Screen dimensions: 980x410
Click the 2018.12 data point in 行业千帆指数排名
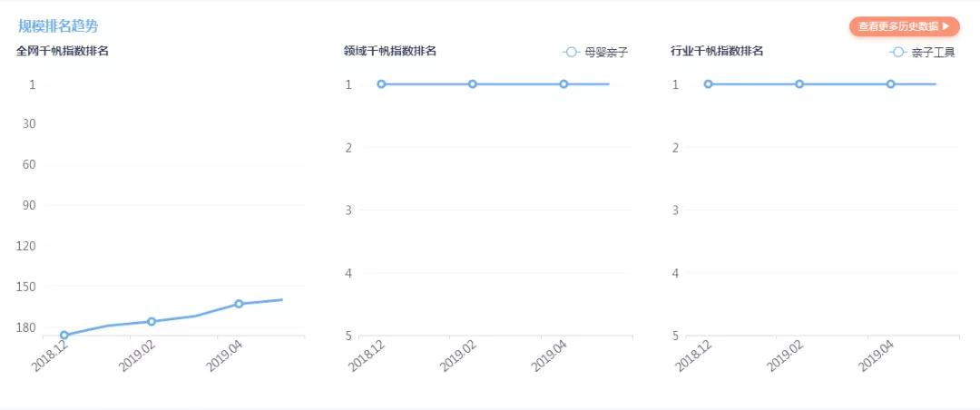pyautogui.click(x=708, y=84)
